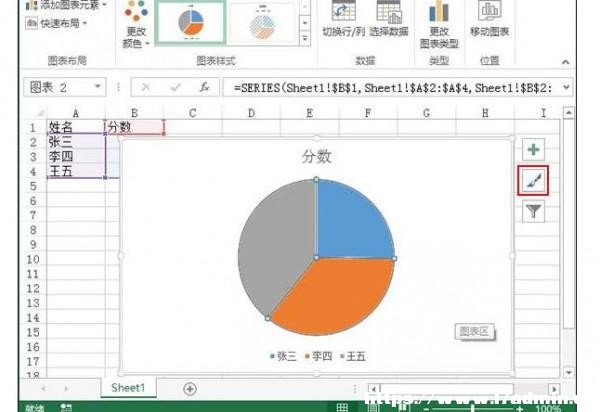The image size is (600, 412).
Task: Click the confirm checkmark in formula bar
Action: [175, 88]
